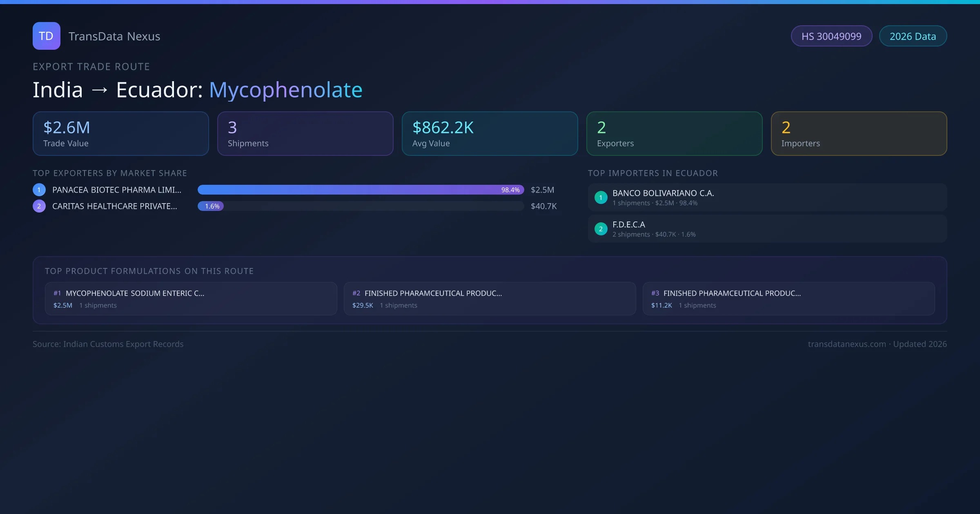Open the 3 Shipments stat card
This screenshot has height=514, width=980.
point(305,133)
